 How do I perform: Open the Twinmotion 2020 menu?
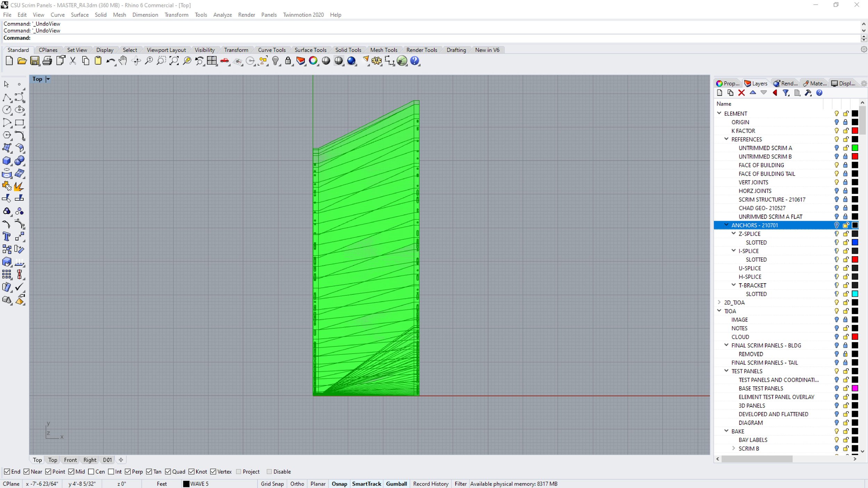coord(303,15)
